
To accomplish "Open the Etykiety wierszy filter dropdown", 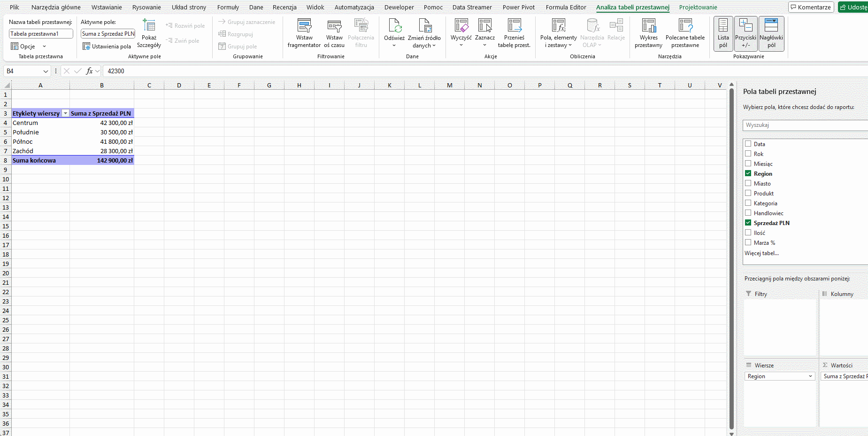I will (66, 113).
